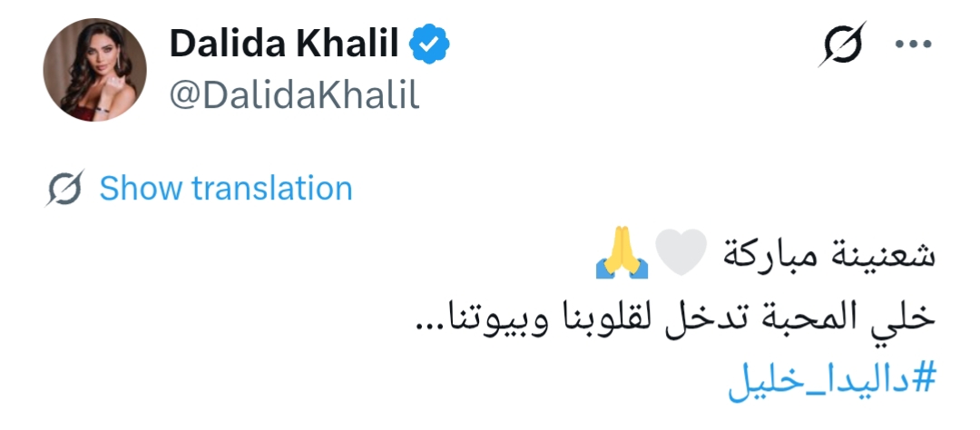Screen dimensions: 980x430
Task: Click the word خلي starting the second line
Action: (906, 318)
